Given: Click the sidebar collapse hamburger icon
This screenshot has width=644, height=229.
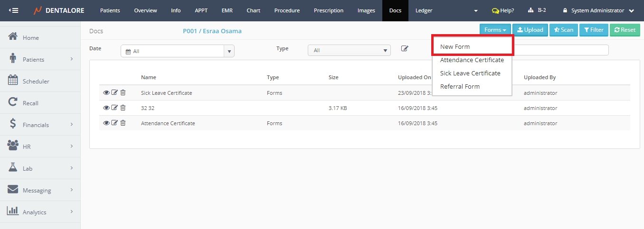Looking at the screenshot, I should [x=14, y=10].
